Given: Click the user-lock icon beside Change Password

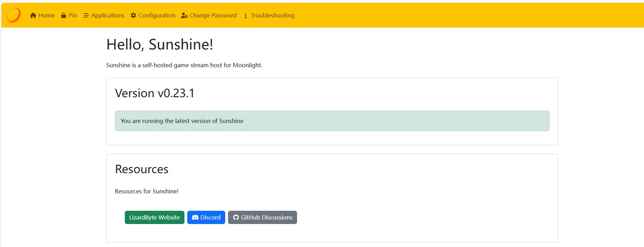Looking at the screenshot, I should click(184, 15).
